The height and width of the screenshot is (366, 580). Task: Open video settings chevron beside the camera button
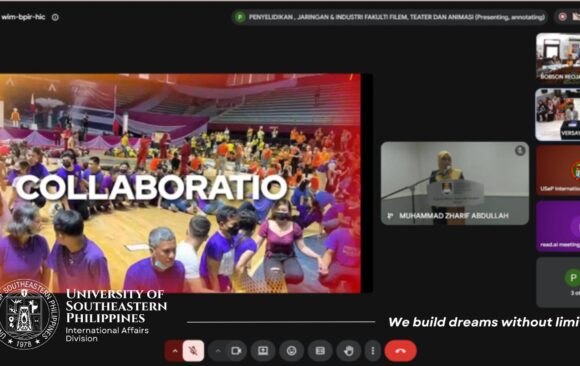click(x=218, y=350)
